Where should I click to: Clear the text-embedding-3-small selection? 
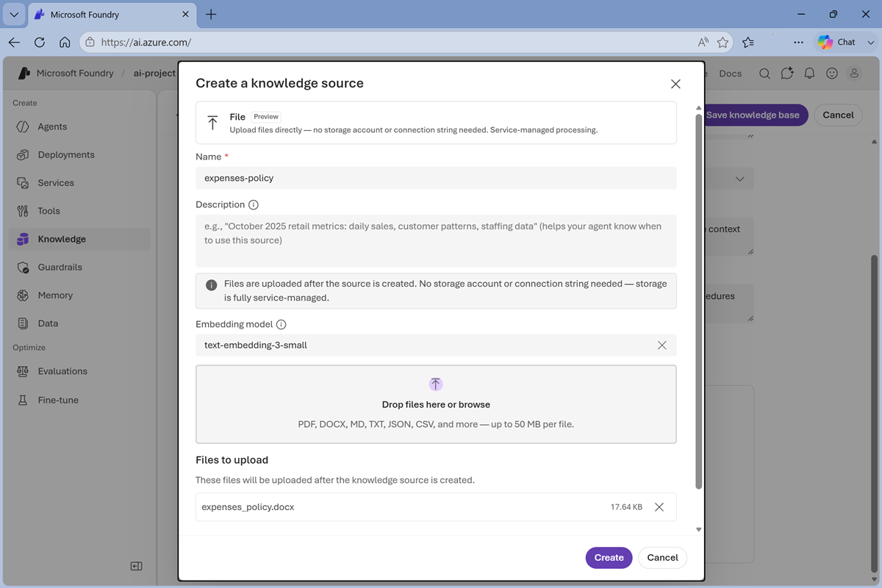click(x=661, y=345)
